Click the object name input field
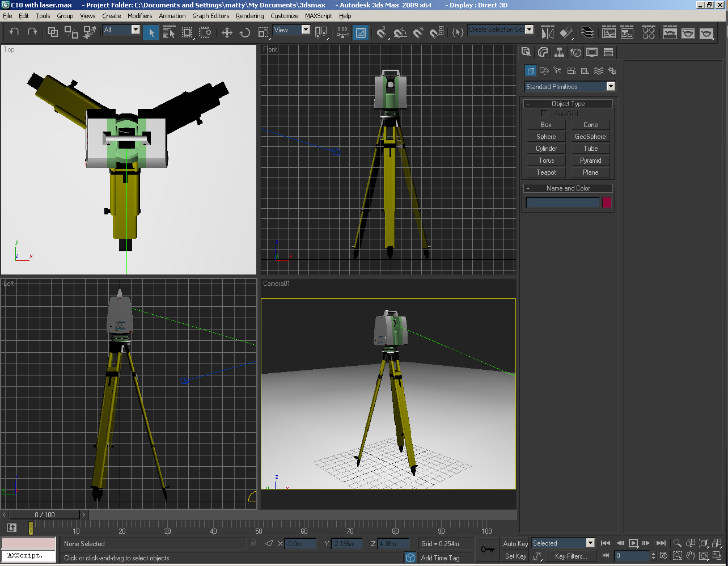Image resolution: width=728 pixels, height=566 pixels. pyautogui.click(x=562, y=202)
